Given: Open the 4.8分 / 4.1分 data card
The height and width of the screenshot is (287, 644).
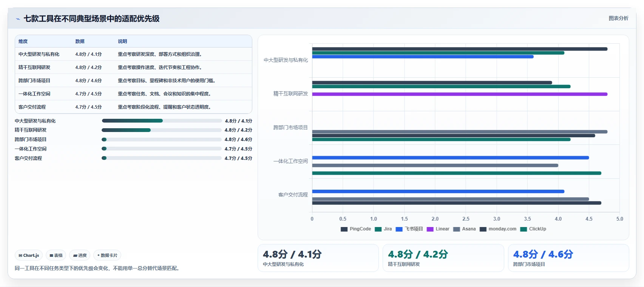Looking at the screenshot, I should coord(318,258).
